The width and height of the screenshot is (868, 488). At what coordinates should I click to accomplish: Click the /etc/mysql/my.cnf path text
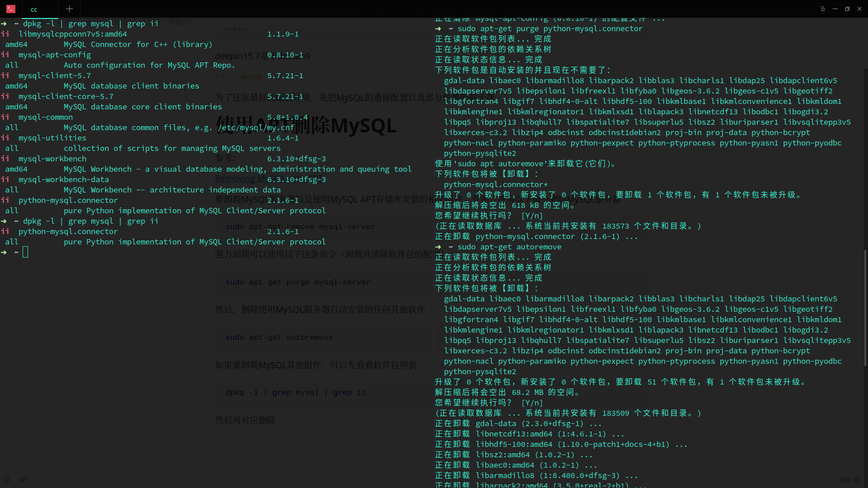pos(256,127)
